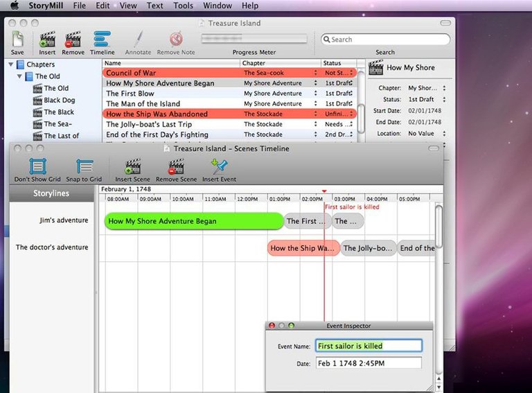Select green How My Shore Adventure Began timeline scene
The height and width of the screenshot is (393, 532).
(194, 221)
